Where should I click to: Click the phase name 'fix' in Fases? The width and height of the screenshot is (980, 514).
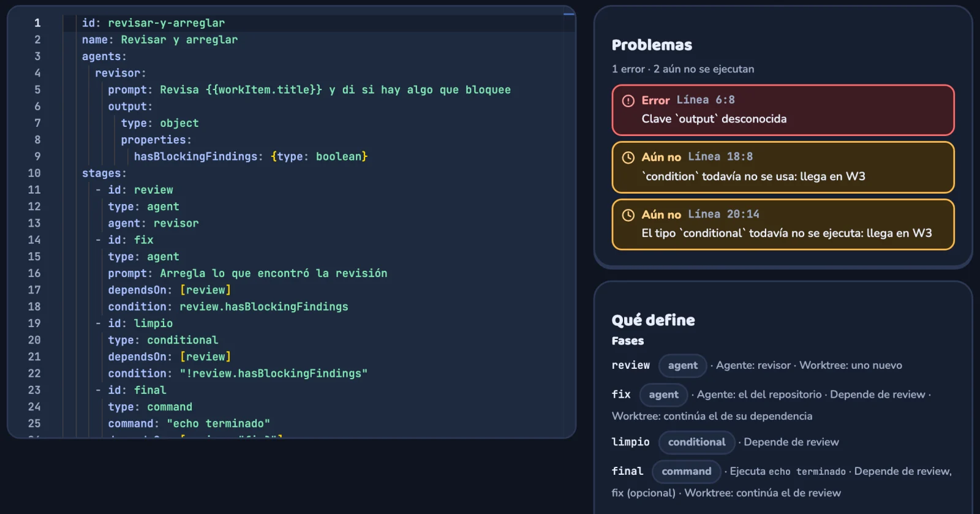click(621, 395)
